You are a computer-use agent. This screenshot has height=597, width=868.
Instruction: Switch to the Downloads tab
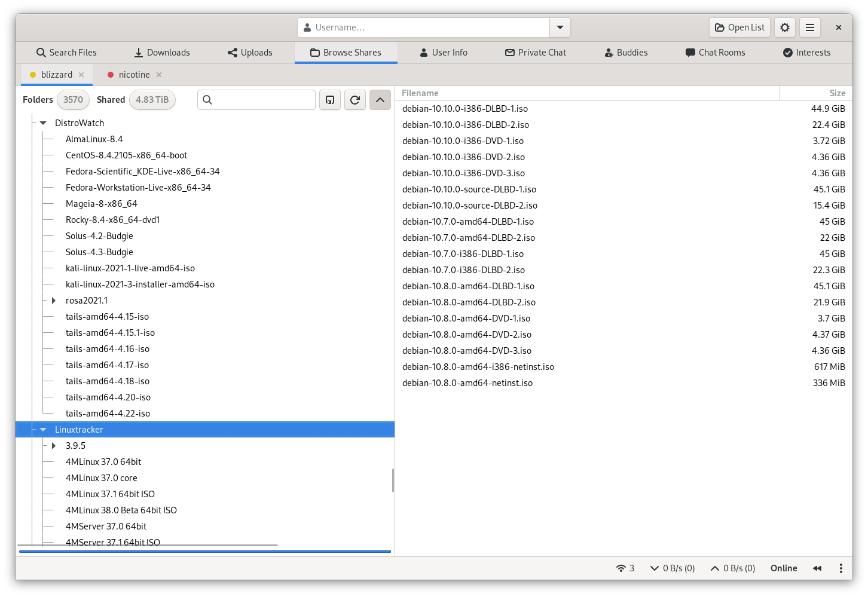pos(162,53)
